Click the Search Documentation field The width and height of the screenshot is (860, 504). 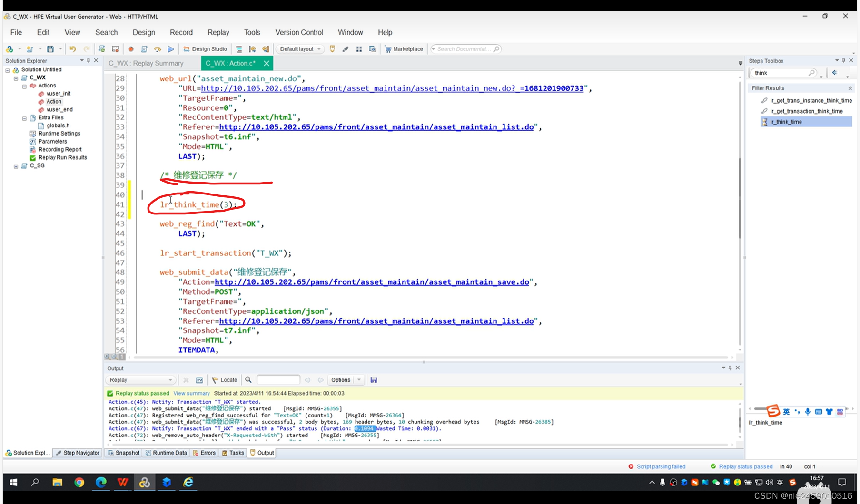[x=465, y=49]
